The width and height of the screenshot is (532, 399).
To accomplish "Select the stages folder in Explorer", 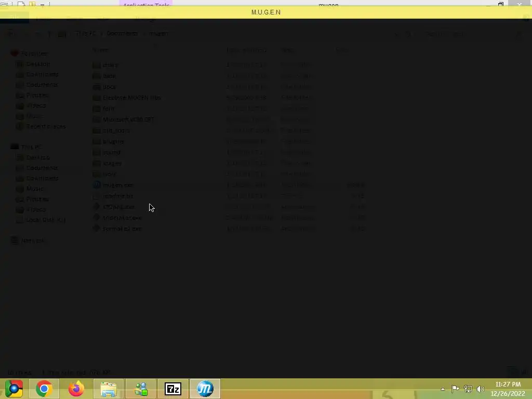I will (112, 163).
